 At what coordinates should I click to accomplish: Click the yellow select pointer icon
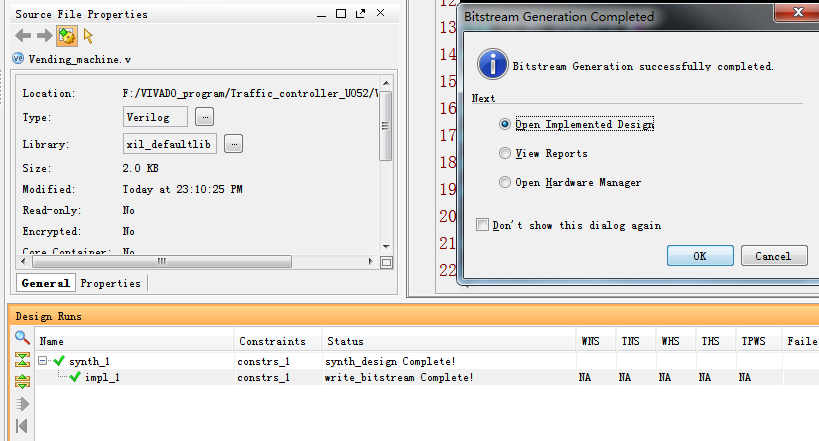88,36
